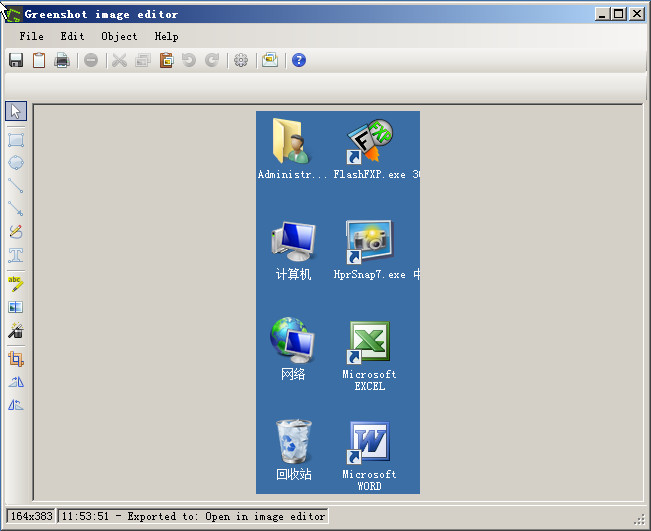
Task: Open Help with blue question mark
Action: pyautogui.click(x=299, y=60)
